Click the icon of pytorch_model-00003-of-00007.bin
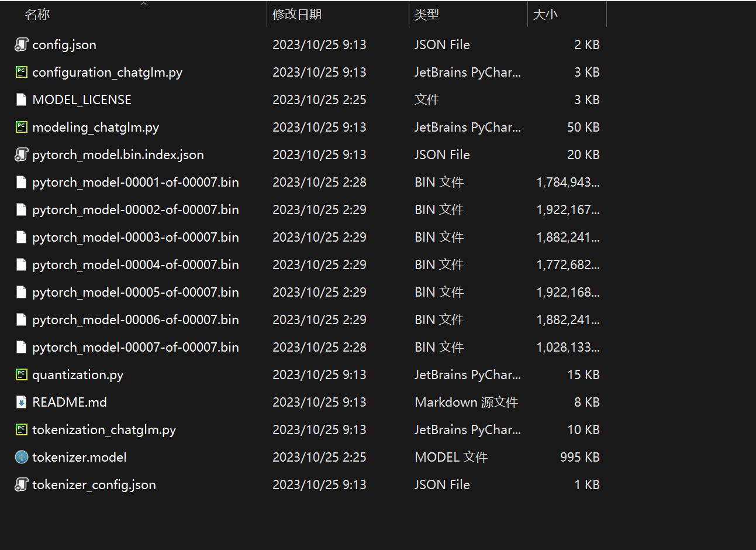Viewport: 756px width, 550px height. click(x=22, y=237)
